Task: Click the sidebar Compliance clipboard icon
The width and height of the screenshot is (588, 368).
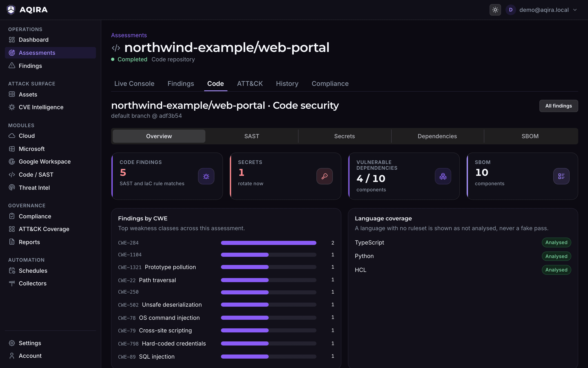Action: (12, 216)
